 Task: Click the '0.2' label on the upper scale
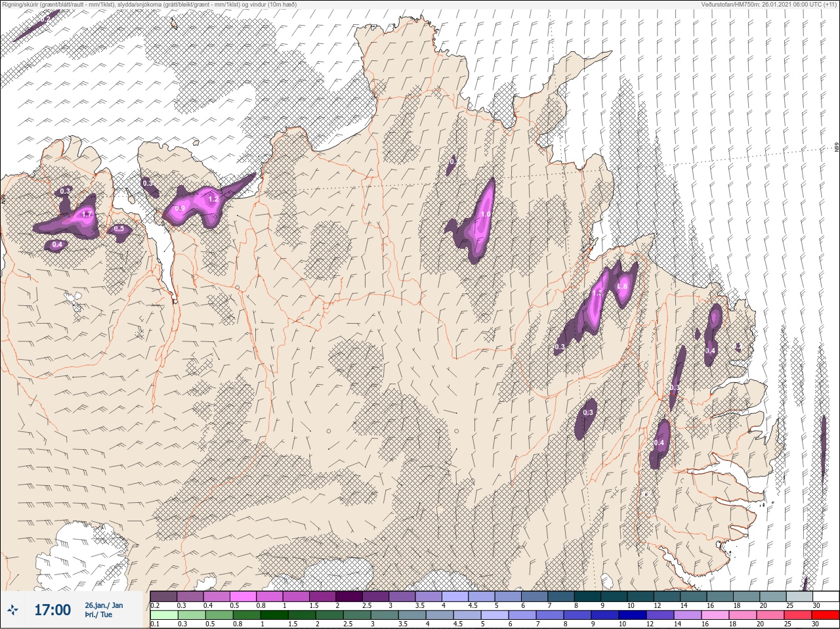[155, 605]
